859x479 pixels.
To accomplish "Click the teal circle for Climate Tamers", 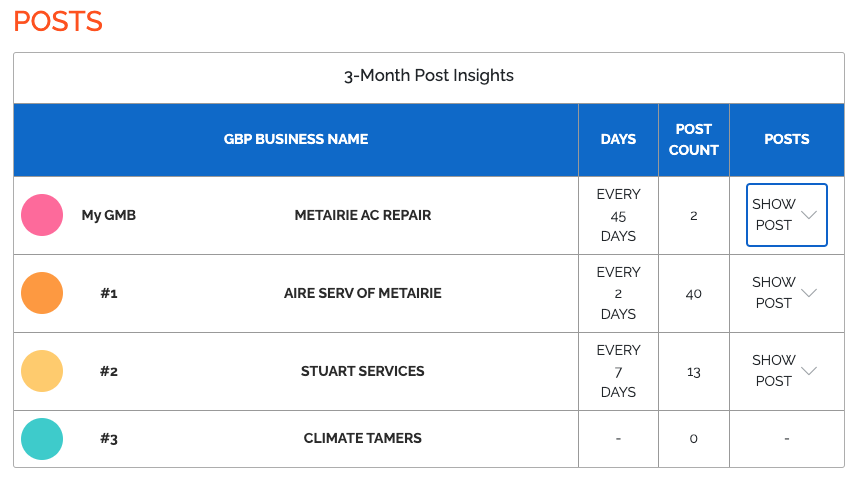I will pyautogui.click(x=42, y=439).
